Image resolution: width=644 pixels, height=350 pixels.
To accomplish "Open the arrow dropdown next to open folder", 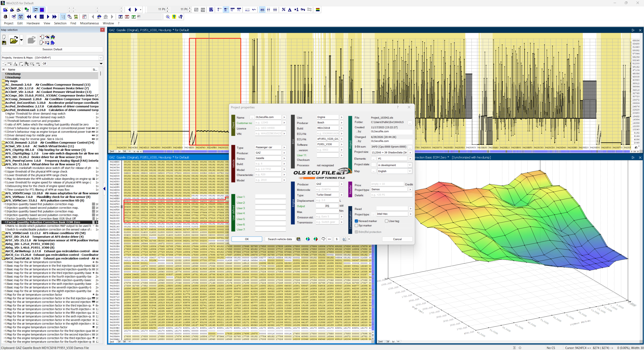I will click(21, 40).
